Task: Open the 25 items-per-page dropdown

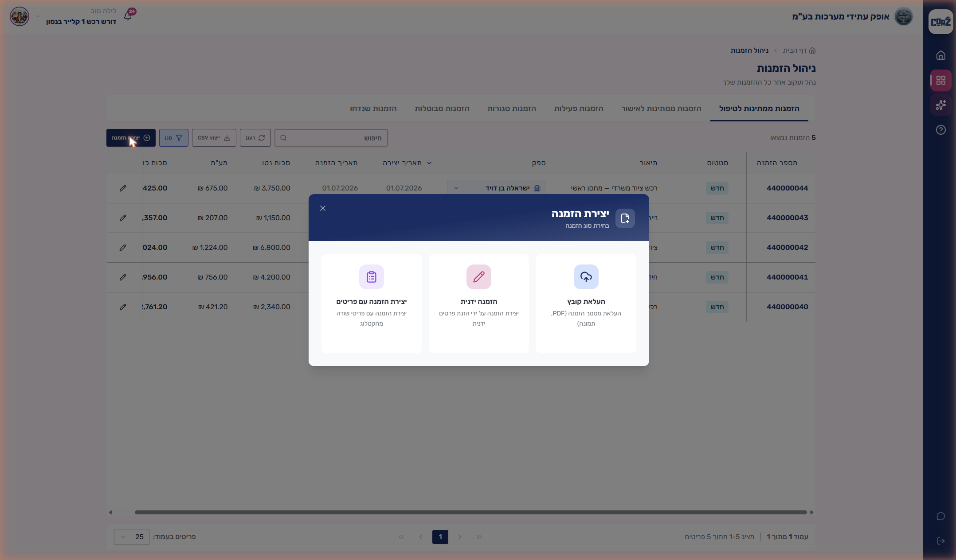Action: coord(132,537)
